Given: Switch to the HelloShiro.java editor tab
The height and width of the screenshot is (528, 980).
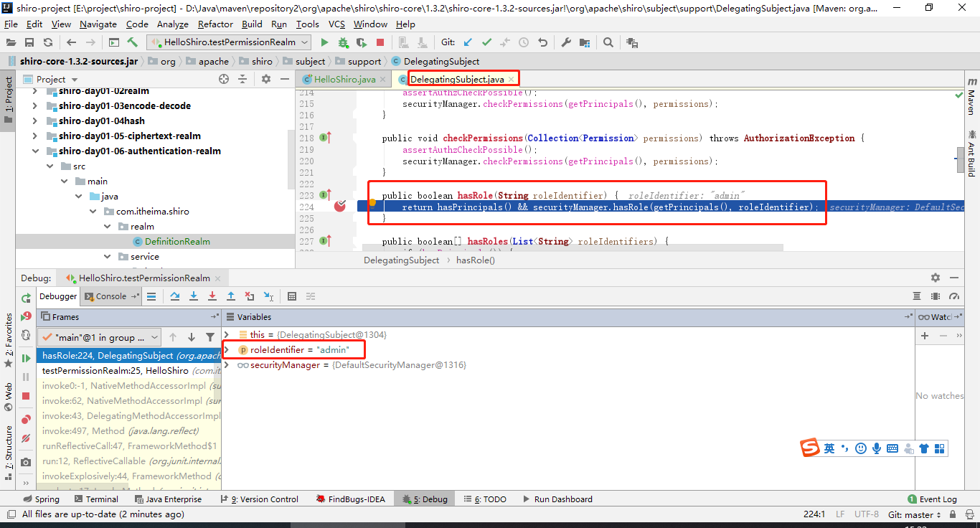Looking at the screenshot, I should coord(344,79).
